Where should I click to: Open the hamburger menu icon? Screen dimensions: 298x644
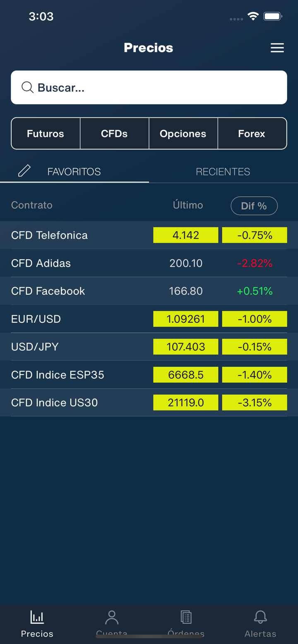pyautogui.click(x=277, y=48)
